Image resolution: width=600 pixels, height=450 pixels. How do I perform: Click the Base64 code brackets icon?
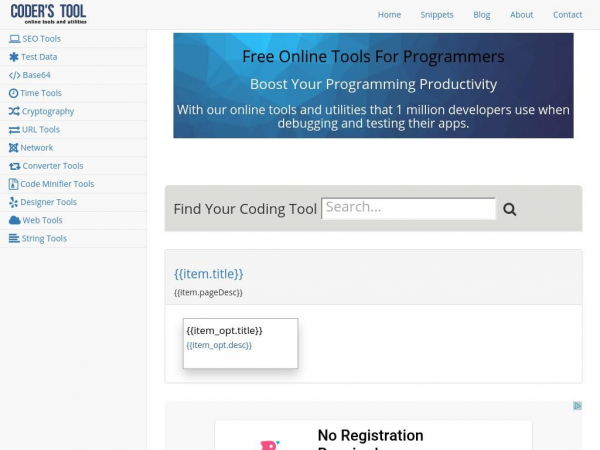coord(15,75)
